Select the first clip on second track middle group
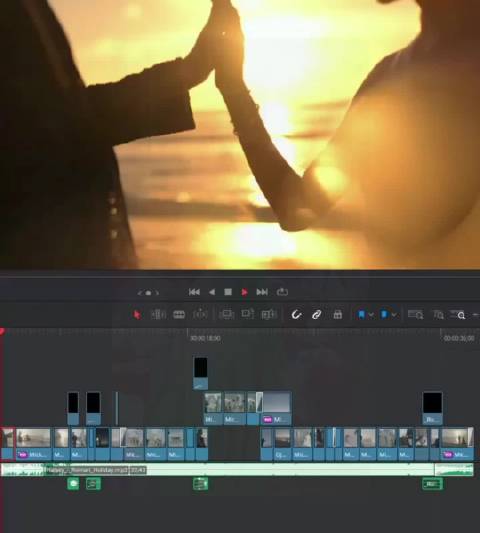 coord(213,408)
